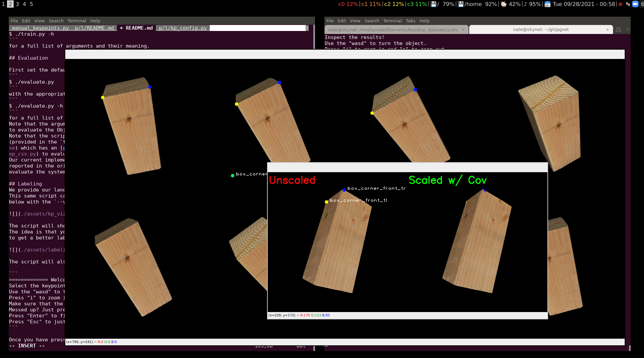Click blue keypoint on first top-row block
The image size is (644, 358).
click(x=150, y=87)
